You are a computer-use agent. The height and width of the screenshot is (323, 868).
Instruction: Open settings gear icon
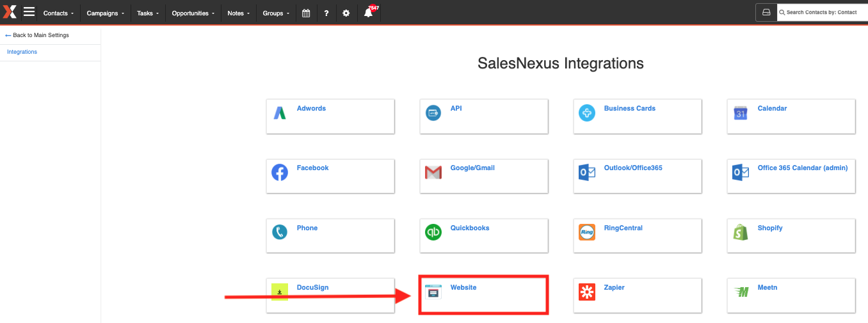pos(346,13)
